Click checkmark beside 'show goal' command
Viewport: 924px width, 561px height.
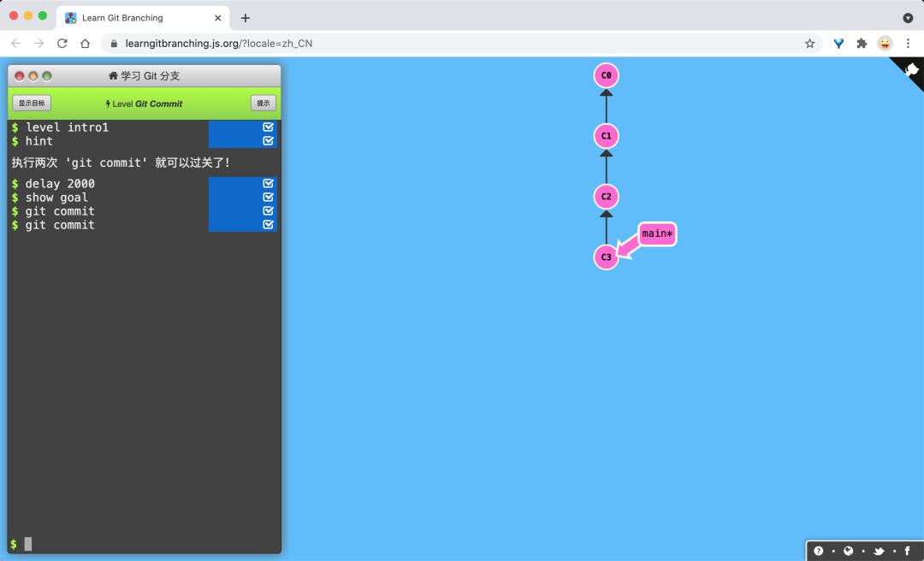[x=268, y=197]
